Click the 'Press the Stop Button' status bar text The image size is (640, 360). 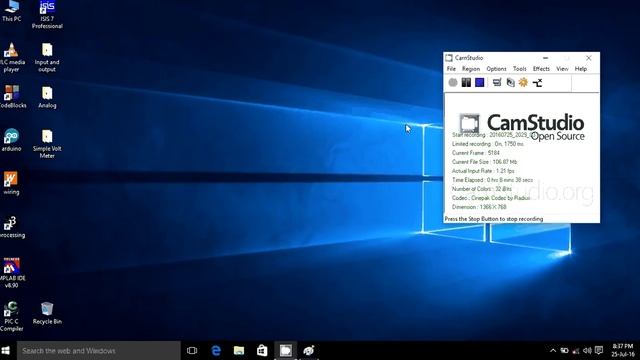[x=494, y=219]
